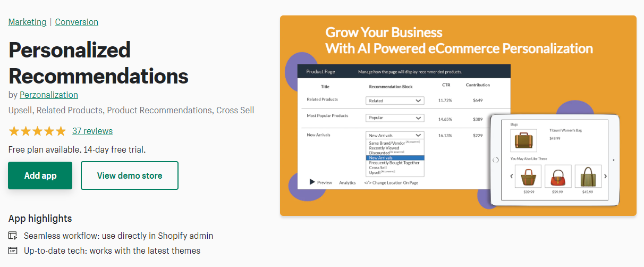Click the carousel right arrow
644x267 pixels.
(x=605, y=176)
